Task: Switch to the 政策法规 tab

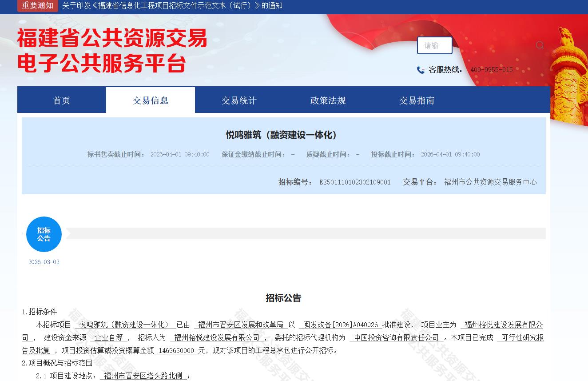Action: click(328, 100)
